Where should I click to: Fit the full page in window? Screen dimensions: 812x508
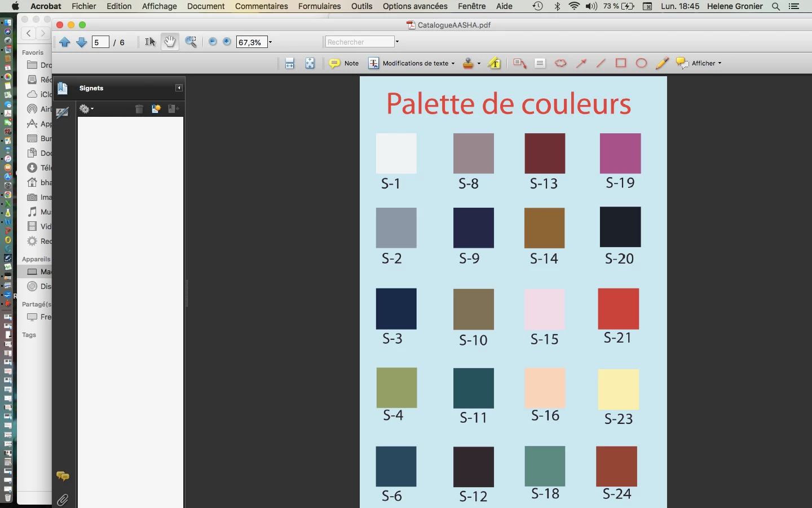pyautogui.click(x=310, y=63)
